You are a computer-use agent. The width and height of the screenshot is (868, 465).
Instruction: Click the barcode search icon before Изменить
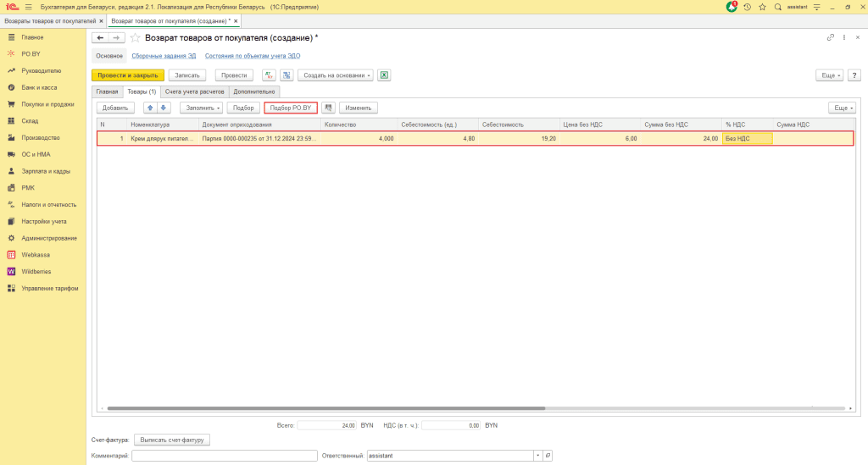coord(329,108)
